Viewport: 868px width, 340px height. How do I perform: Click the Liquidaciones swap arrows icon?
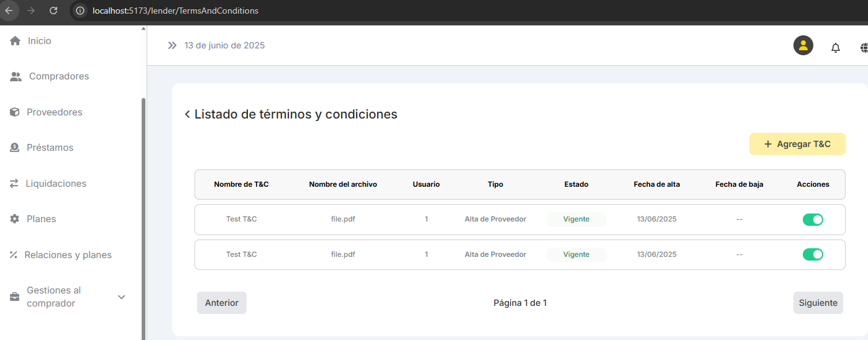pos(14,184)
